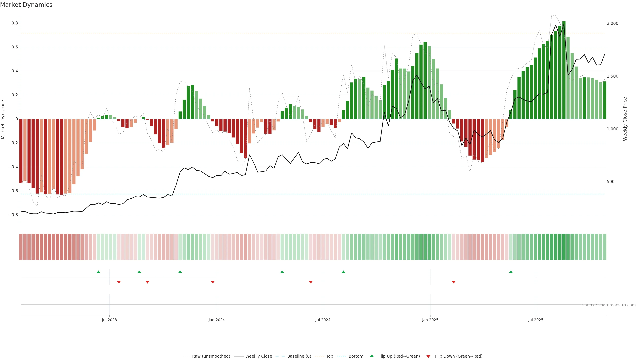Click the Market Dynamics chart title
This screenshot has height=362, width=644.
(26, 5)
